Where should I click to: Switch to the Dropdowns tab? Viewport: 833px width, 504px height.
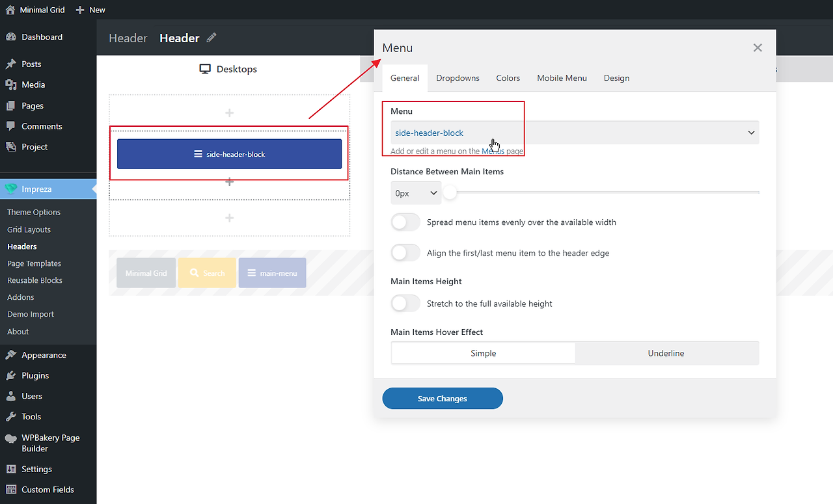[x=458, y=78]
